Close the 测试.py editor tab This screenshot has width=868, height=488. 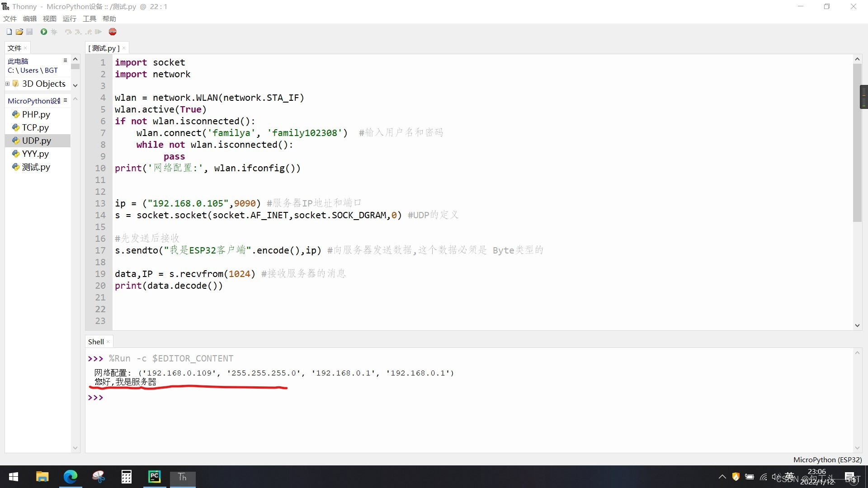(x=124, y=48)
